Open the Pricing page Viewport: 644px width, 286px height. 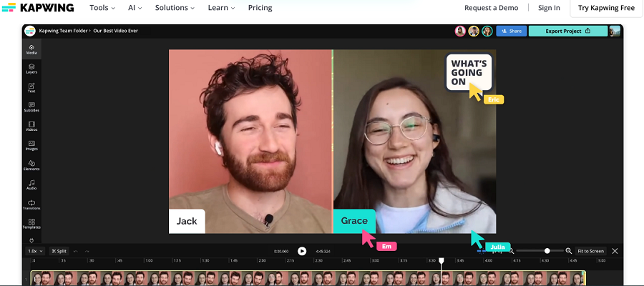click(260, 8)
